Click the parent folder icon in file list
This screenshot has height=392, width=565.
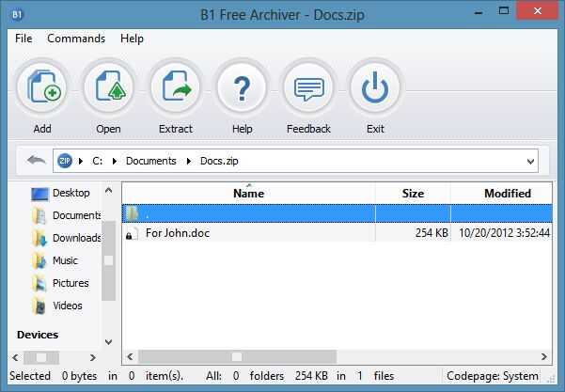(x=132, y=213)
